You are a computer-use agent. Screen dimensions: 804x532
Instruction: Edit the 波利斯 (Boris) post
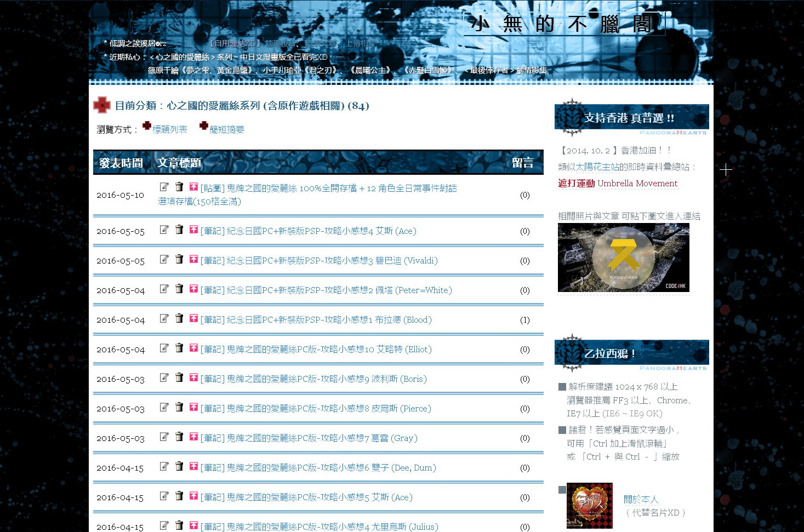click(164, 377)
